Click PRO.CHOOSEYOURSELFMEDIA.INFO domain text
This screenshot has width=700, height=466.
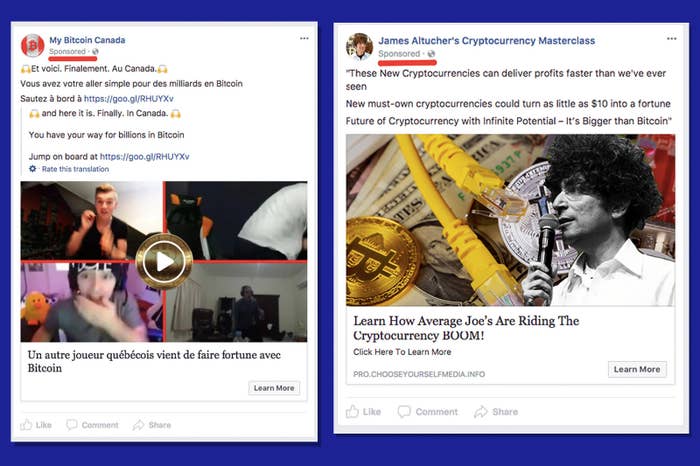tap(419, 374)
